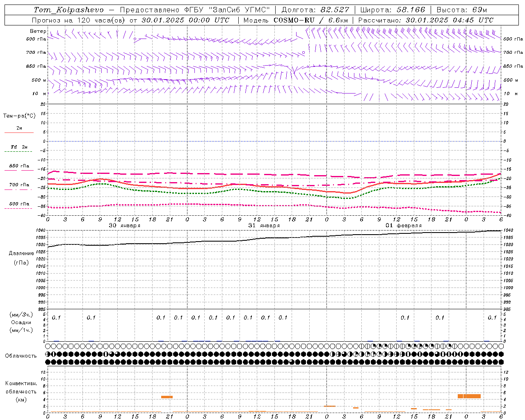Click the Ветер section label
Viewport: 525px width, 420px height.
38,31
